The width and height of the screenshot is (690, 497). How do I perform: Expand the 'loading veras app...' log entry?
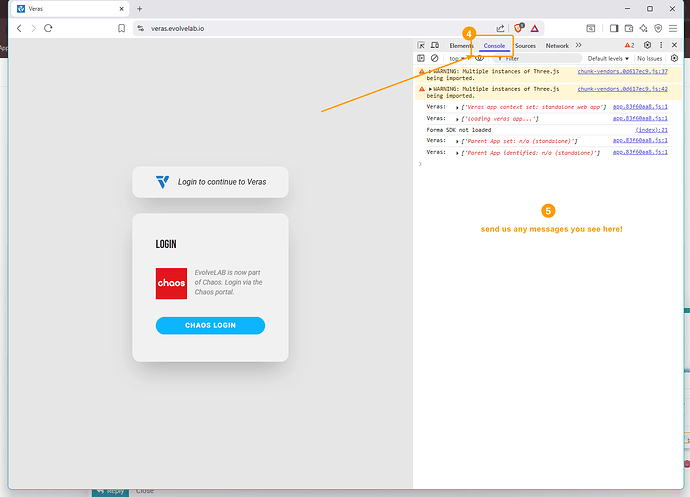click(457, 119)
